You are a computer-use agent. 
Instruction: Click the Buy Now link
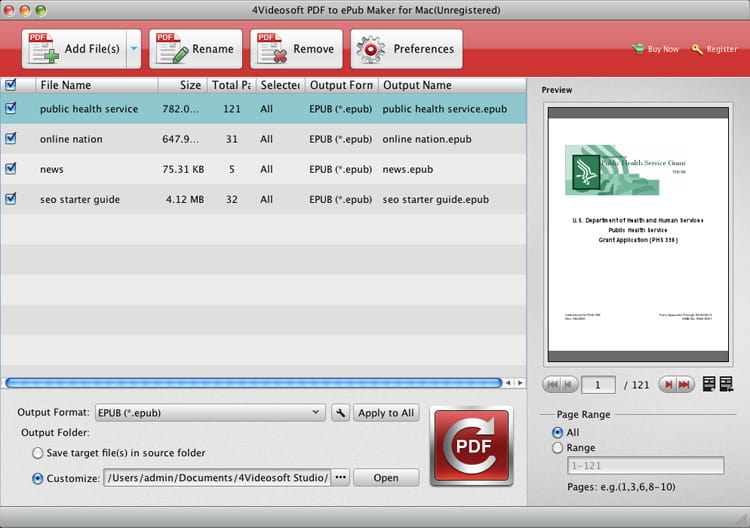click(x=655, y=49)
